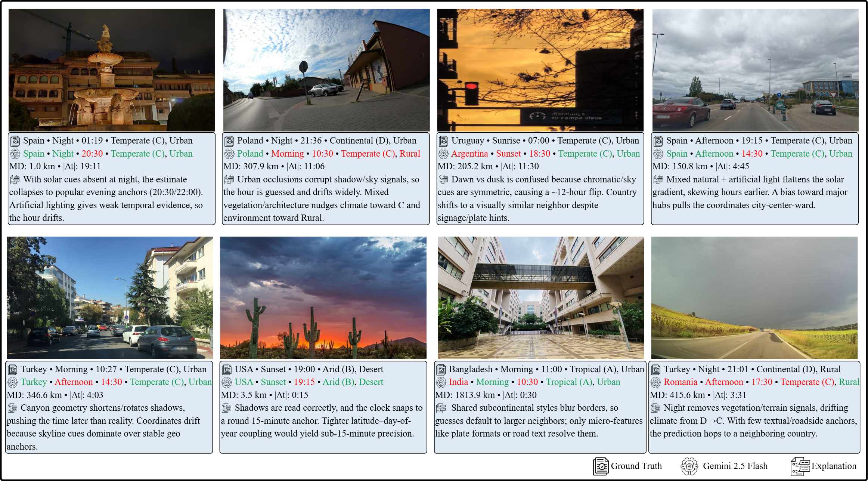Viewport: 868px width, 481px height.
Task: Click explanation icon beside 'Dawn vs dusk' text
Action: (443, 179)
